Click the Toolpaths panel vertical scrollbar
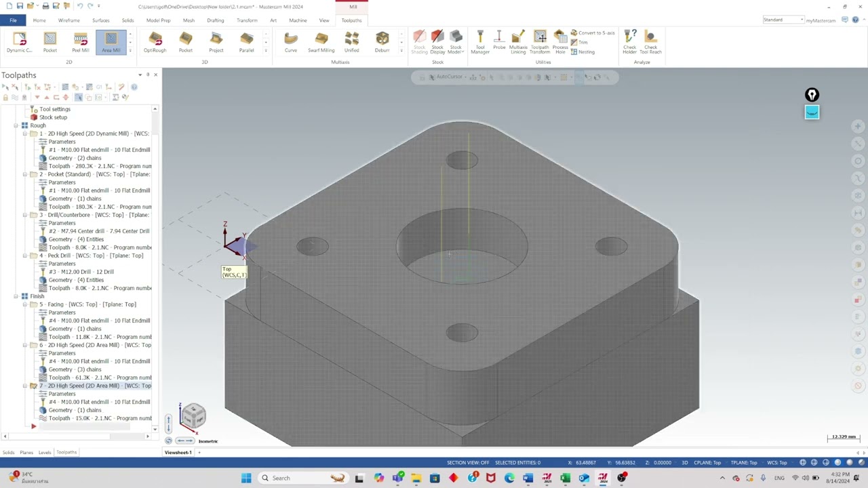This screenshot has width=868, height=488. 155,268
